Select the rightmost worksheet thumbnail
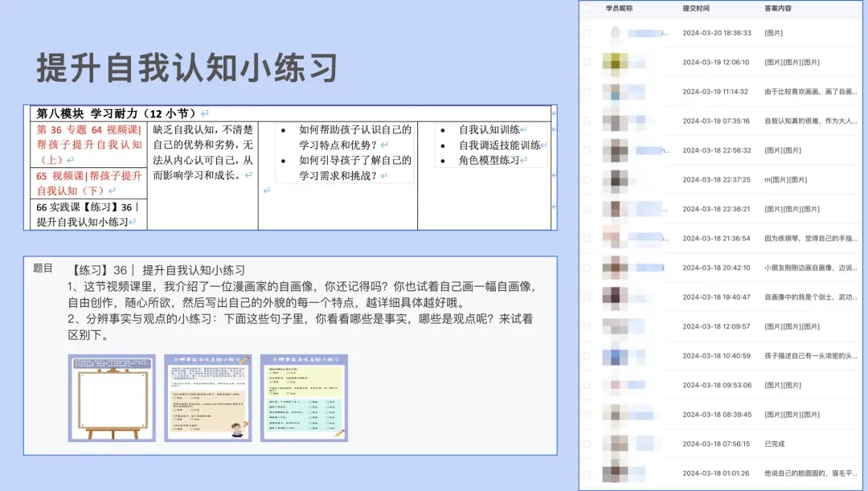868x491 pixels. tap(304, 396)
